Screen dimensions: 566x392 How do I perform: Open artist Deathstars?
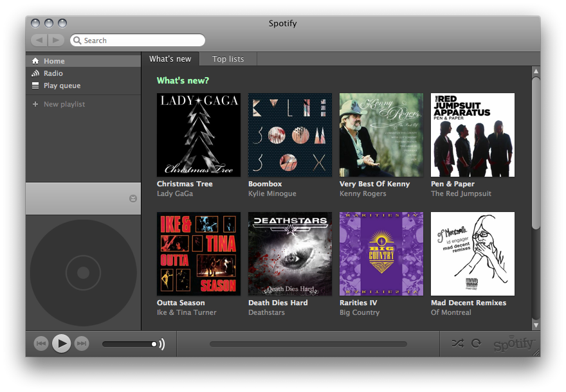[x=266, y=313]
